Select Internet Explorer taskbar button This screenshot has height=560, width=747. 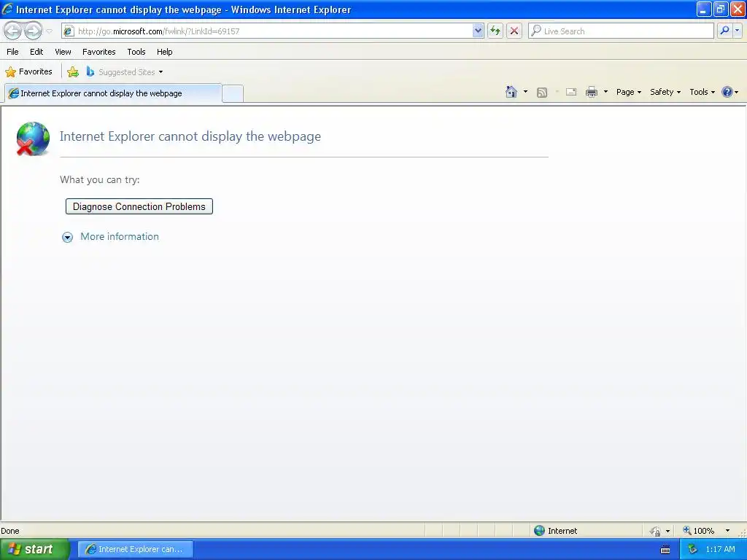click(135, 549)
